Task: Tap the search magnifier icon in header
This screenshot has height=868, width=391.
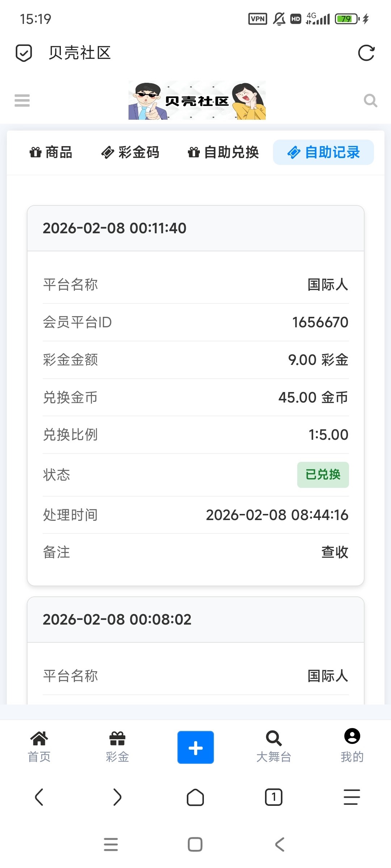Action: point(370,101)
